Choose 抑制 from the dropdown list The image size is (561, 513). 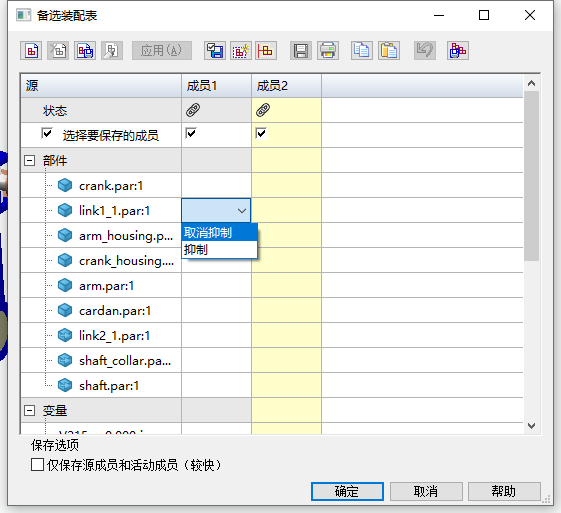tap(220, 249)
